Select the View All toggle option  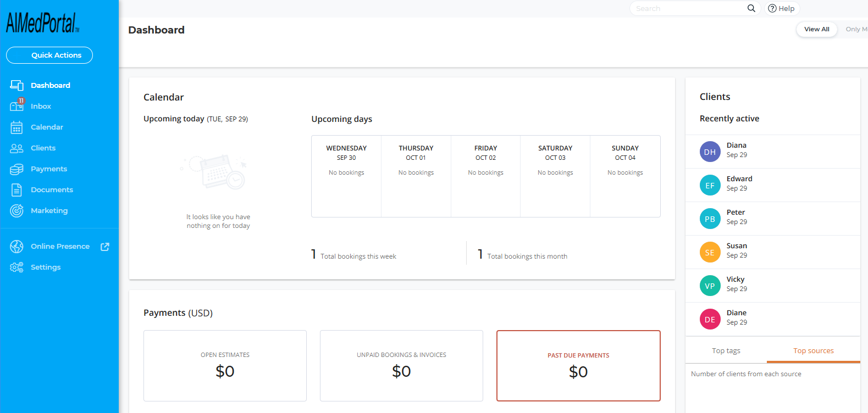[x=816, y=29]
